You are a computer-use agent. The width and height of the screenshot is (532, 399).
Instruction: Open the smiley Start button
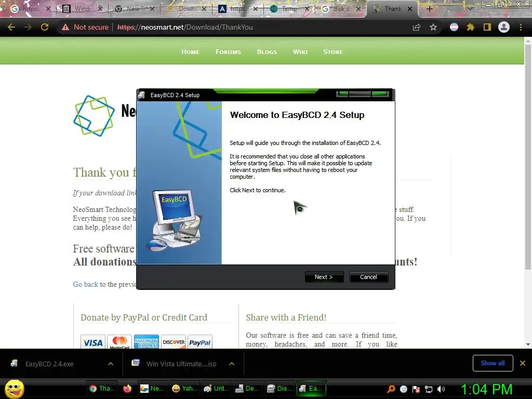coord(14,389)
